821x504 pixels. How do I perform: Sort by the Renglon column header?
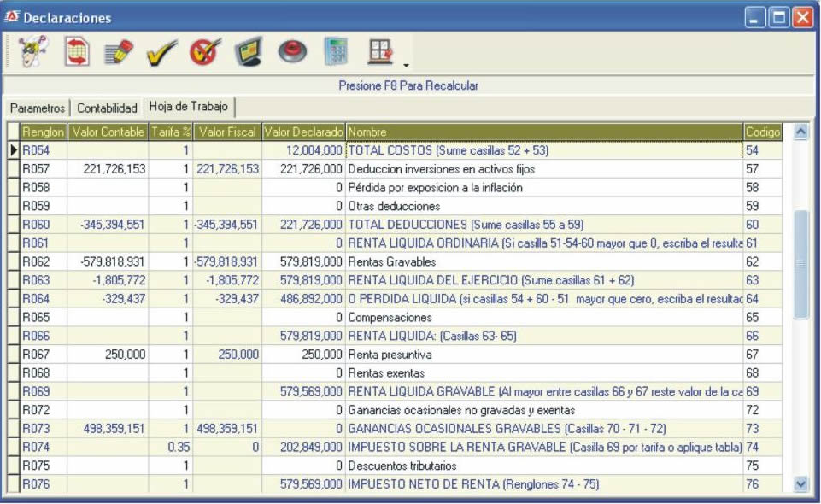pos(44,132)
